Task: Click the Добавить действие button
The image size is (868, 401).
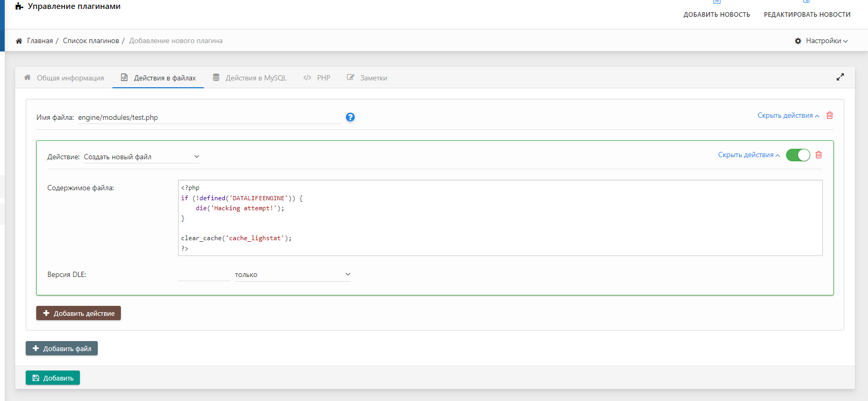Action: tap(78, 313)
